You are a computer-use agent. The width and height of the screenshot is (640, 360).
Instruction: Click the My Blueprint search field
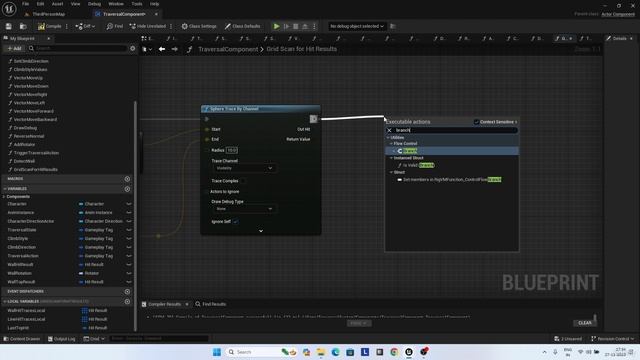coord(78,48)
